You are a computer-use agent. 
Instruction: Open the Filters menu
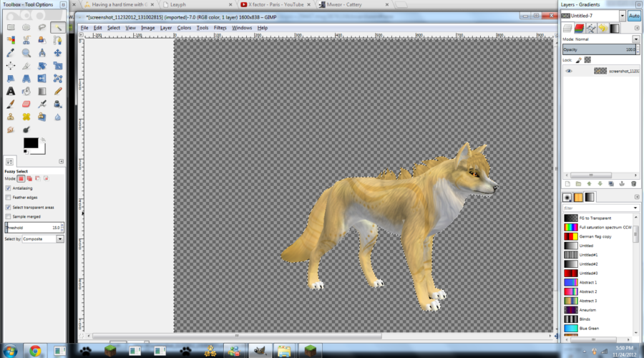(220, 28)
